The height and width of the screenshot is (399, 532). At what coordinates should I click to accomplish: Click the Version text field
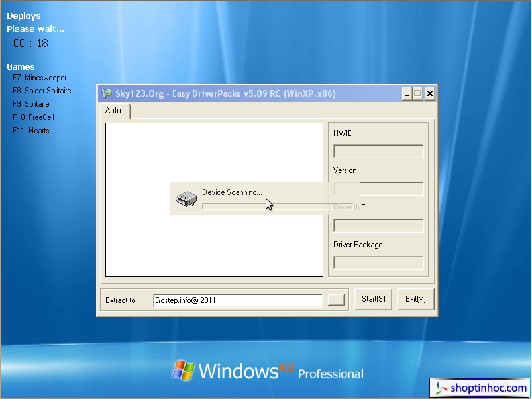[378, 189]
